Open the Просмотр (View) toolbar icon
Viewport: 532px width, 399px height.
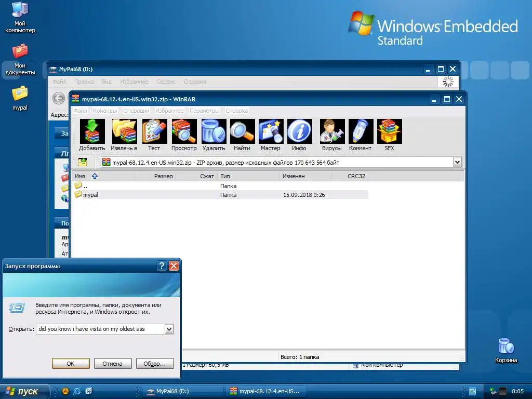(184, 135)
